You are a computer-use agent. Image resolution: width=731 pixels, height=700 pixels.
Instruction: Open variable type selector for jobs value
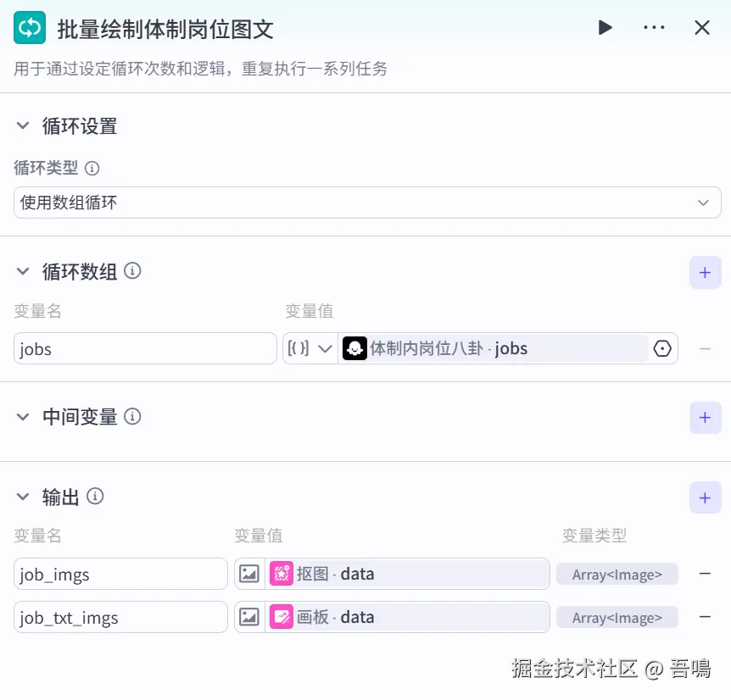[x=310, y=348]
